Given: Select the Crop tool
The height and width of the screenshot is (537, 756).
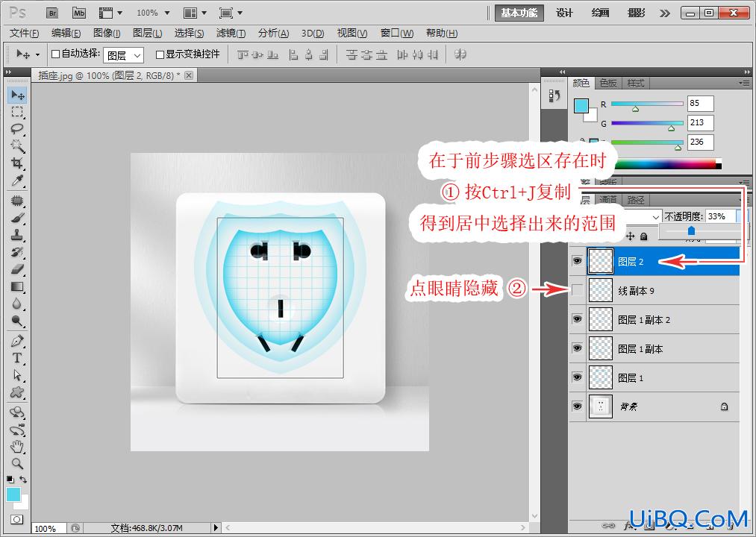Looking at the screenshot, I should click(x=17, y=163).
